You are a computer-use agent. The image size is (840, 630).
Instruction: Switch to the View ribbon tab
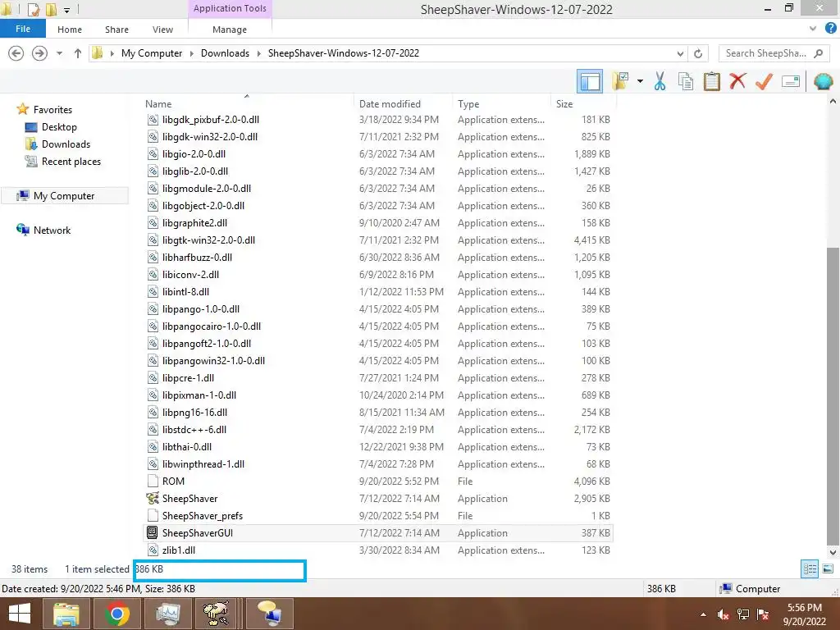(x=162, y=30)
